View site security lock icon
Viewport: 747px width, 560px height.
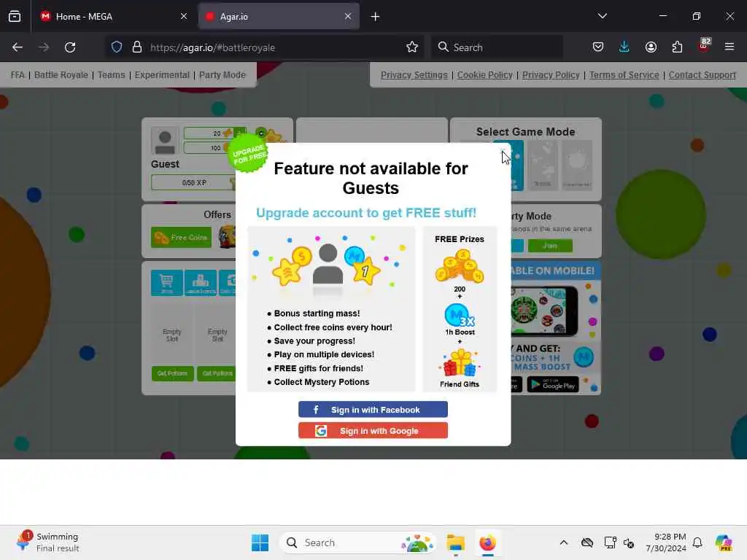137,47
